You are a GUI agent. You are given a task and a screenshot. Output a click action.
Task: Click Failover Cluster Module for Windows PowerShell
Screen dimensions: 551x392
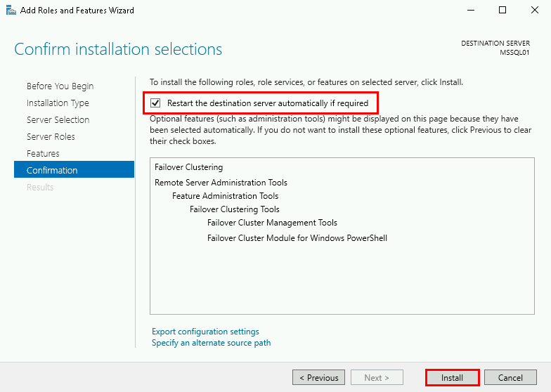[297, 238]
